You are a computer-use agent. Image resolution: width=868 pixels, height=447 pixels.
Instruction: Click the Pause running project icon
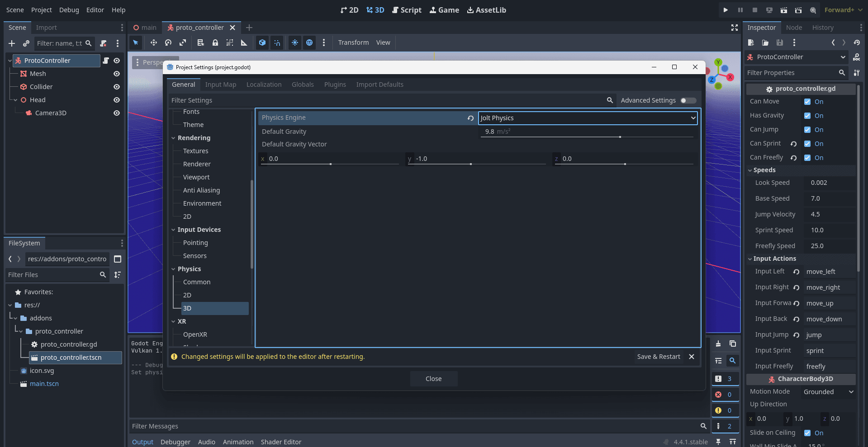[740, 10]
